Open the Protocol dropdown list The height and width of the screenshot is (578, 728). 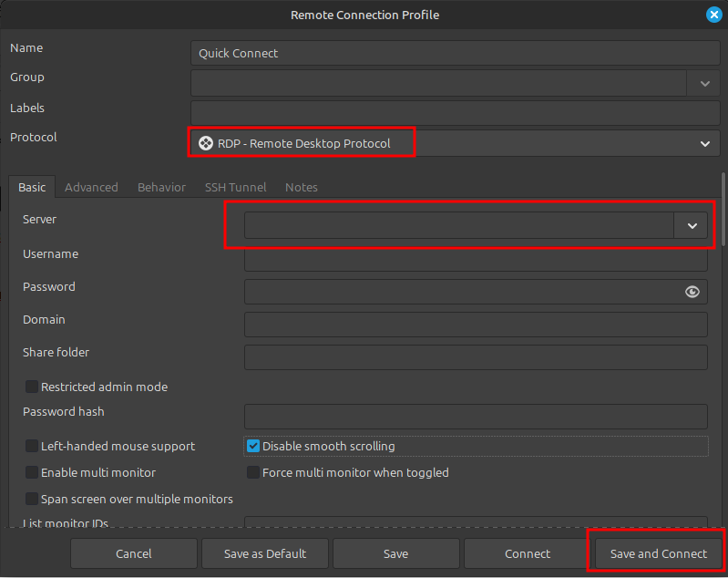(x=704, y=143)
